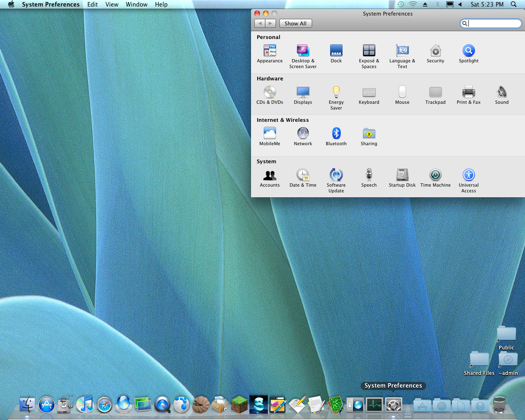Open the Speech preference pane
Screen dimensions: 525x420
[369, 178]
